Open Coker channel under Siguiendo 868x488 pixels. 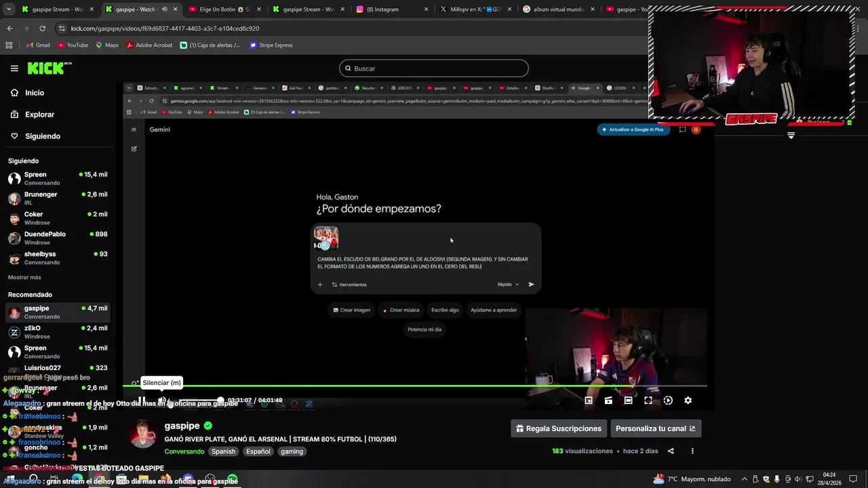coord(58,218)
